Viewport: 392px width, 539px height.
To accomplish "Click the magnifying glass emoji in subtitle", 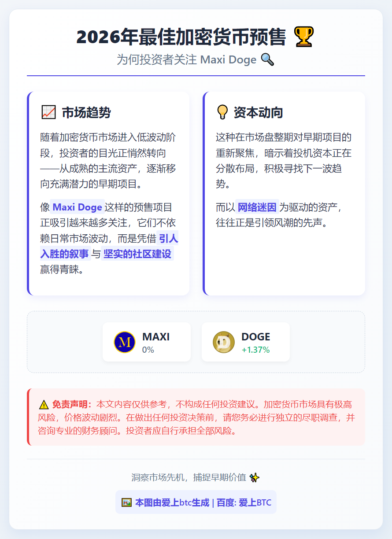I will (267, 59).
